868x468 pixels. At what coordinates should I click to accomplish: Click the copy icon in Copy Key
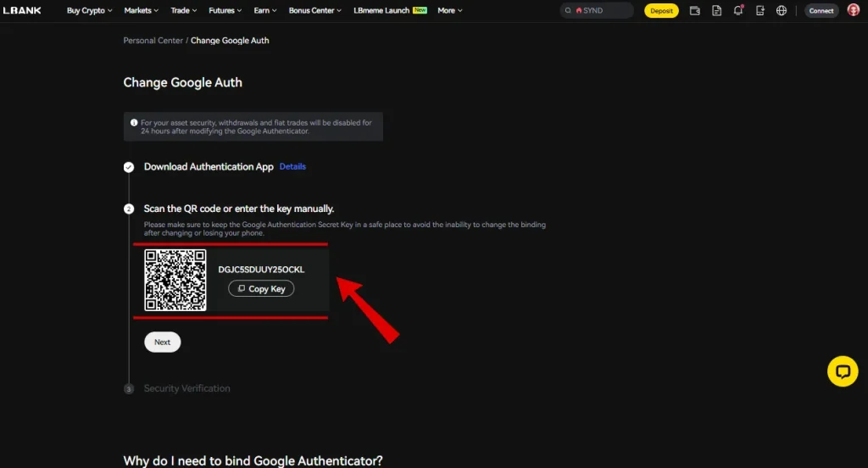(242, 288)
